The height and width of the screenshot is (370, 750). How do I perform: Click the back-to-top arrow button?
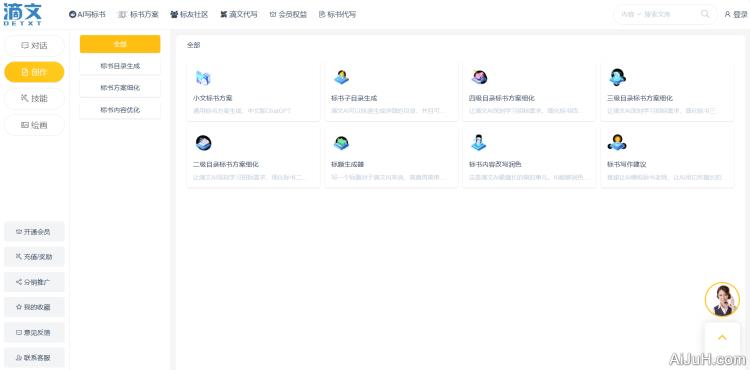click(x=722, y=337)
